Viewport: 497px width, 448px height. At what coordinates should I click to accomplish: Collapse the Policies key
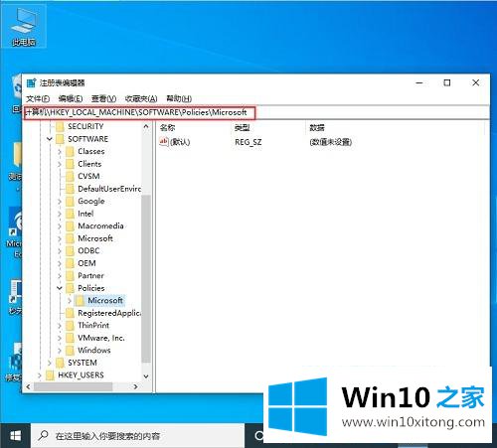point(60,288)
